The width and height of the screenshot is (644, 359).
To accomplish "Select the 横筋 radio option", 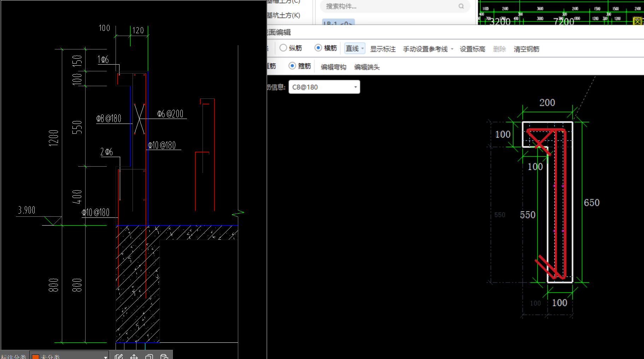I will 318,48.
